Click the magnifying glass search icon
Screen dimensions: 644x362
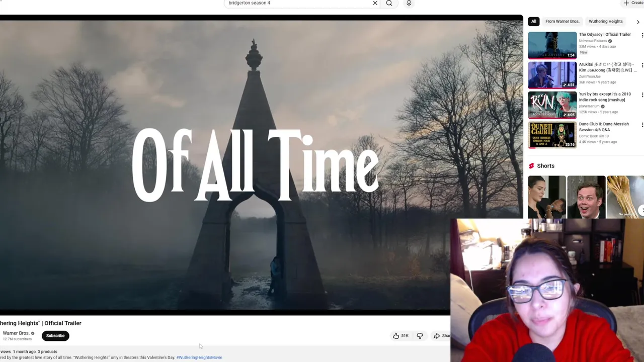389,3
